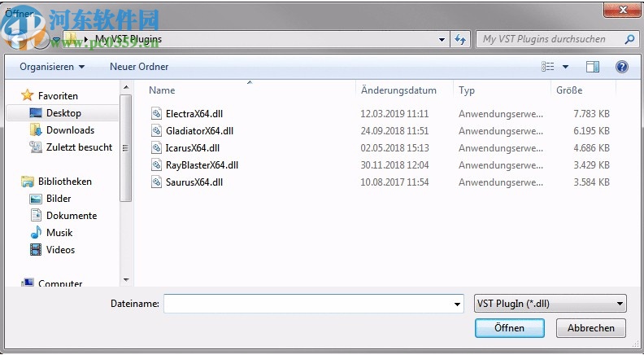Screen dimensions: 644x355
Task: Open the Dokumente library
Action: 72,216
